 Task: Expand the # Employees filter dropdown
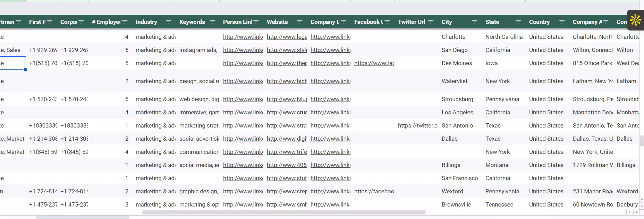point(125,22)
